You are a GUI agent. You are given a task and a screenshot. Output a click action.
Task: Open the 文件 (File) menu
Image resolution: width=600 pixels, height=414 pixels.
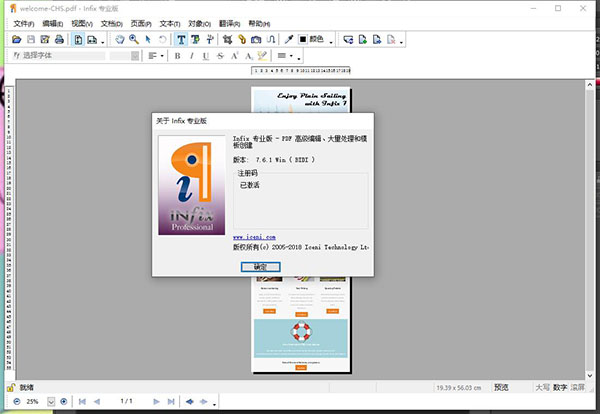click(x=24, y=24)
